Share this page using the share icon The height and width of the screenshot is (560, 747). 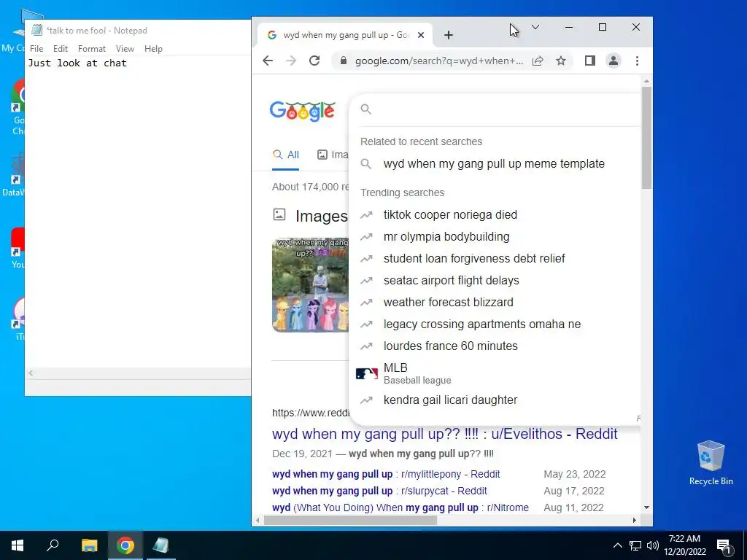point(538,61)
